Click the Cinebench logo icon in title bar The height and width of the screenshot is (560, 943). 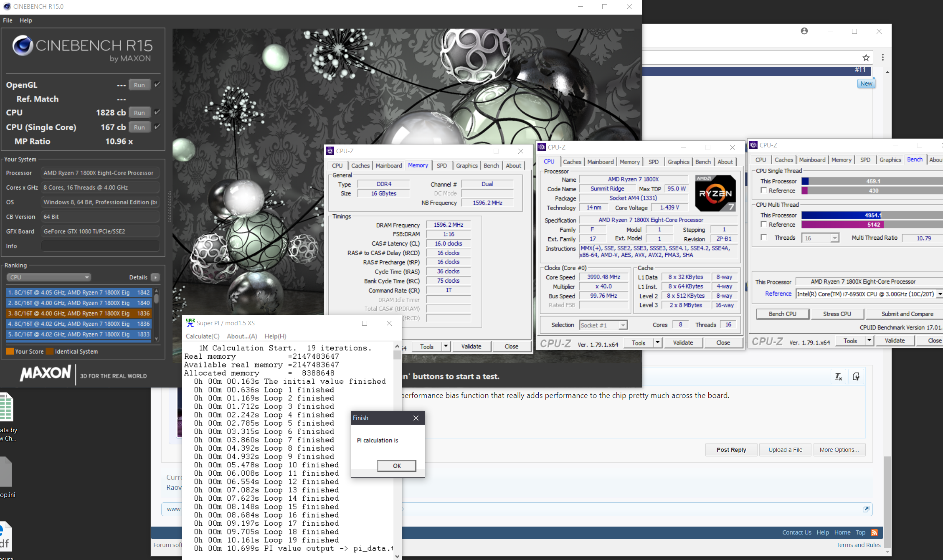pyautogui.click(x=7, y=7)
